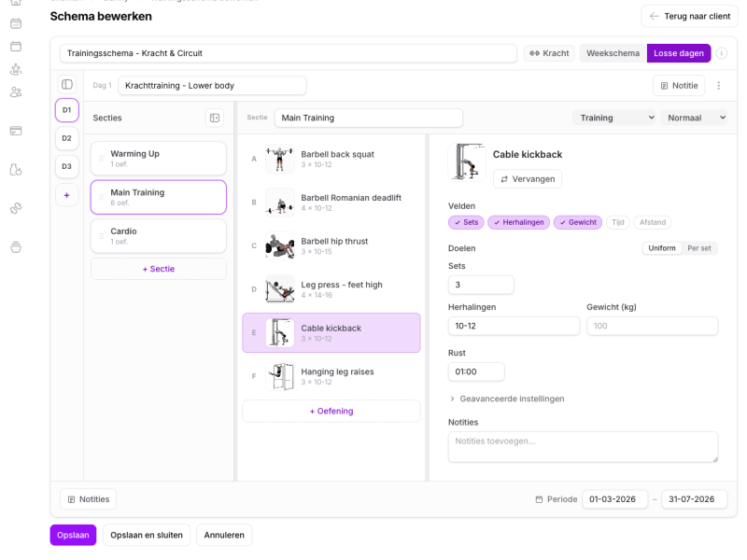Focus the Notities toevoegen text area
747x560 pixels.
tap(583, 447)
